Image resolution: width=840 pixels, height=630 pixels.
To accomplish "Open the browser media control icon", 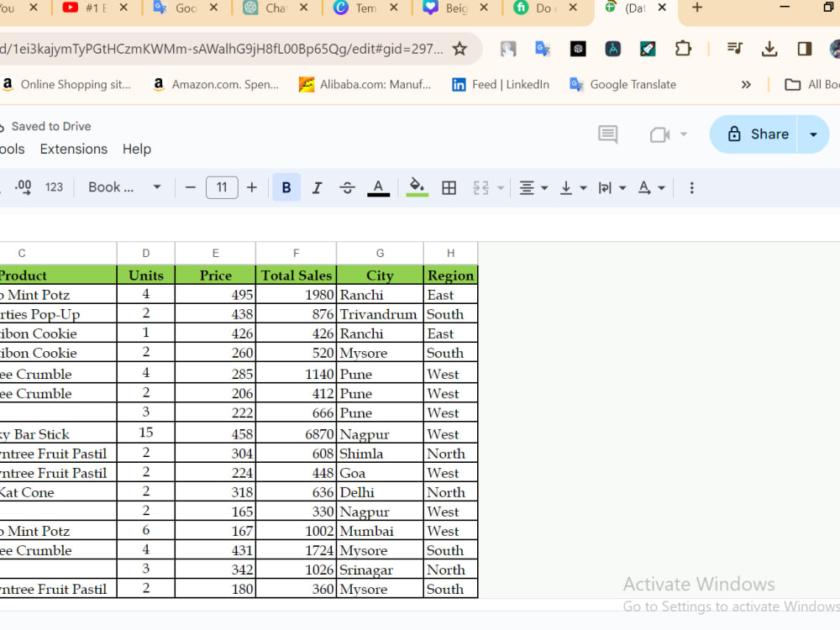I will pos(734,49).
